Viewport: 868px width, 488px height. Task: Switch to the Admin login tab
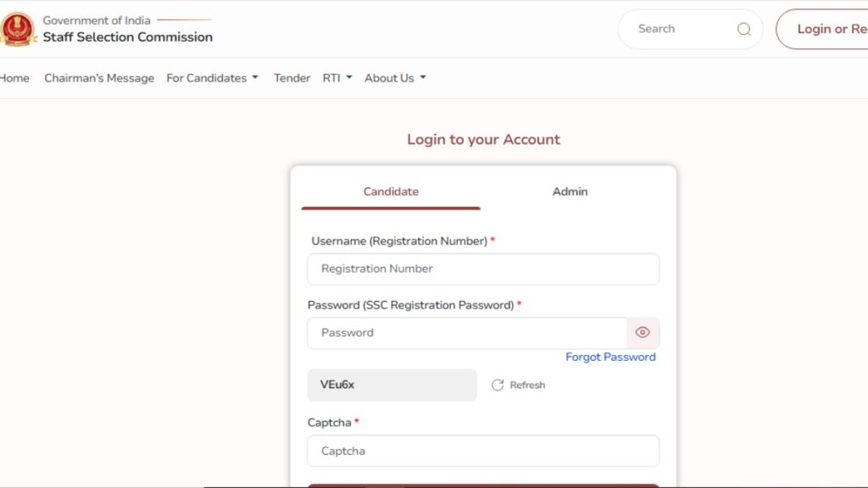[x=570, y=191]
